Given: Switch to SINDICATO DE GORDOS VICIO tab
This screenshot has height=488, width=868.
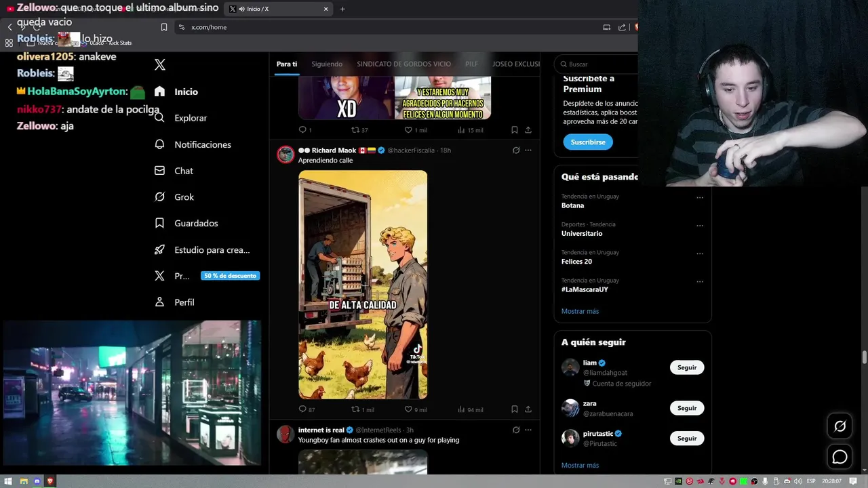Looking at the screenshot, I should tap(403, 64).
